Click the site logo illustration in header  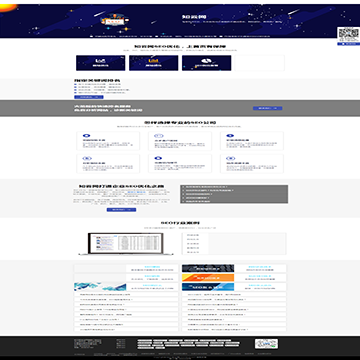(x=114, y=22)
